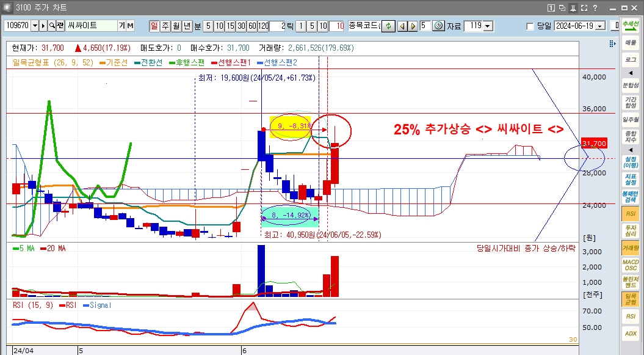Image resolution: width=644 pixels, height=355 pixels.
Task: Click the numbered 1 window icon
Action: [x=551, y=8]
